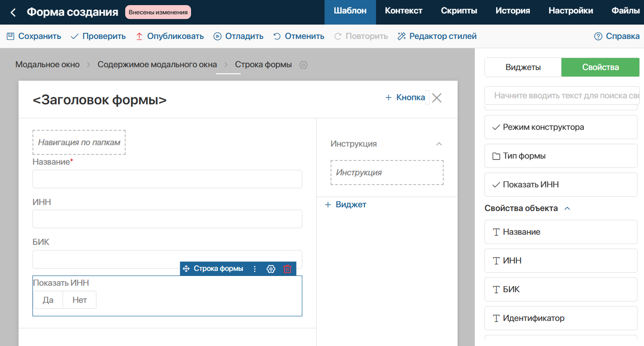Click the move handle on Строка формы widget
The image size is (644, 346).
click(x=186, y=269)
